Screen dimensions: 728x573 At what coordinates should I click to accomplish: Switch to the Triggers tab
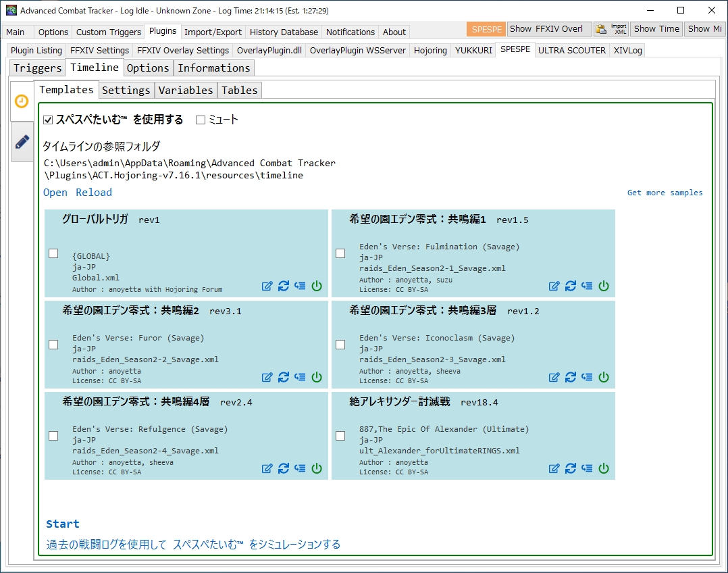37,68
